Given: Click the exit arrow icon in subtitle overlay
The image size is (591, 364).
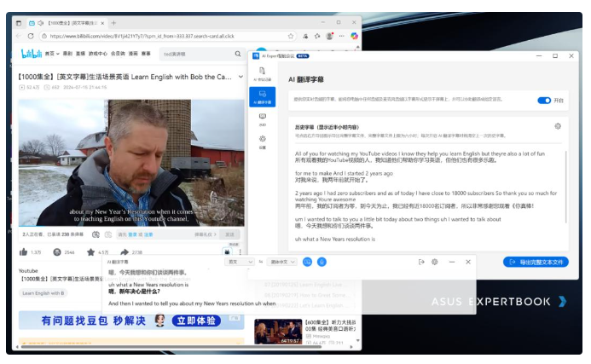Looking at the screenshot, I should (421, 262).
